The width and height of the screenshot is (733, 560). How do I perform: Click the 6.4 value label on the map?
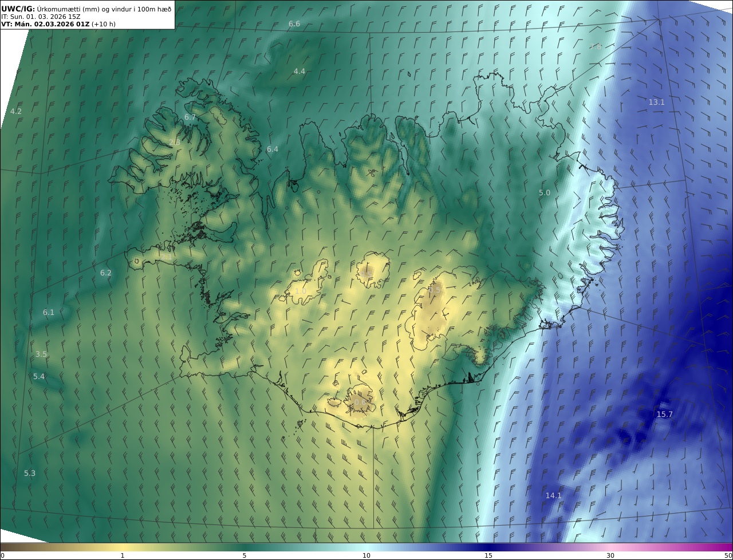273,149
